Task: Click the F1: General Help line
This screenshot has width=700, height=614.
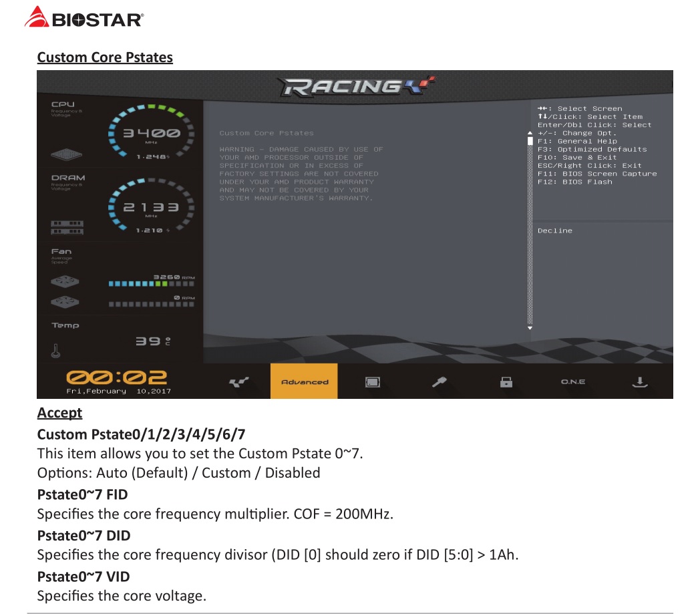Action: 577,142
